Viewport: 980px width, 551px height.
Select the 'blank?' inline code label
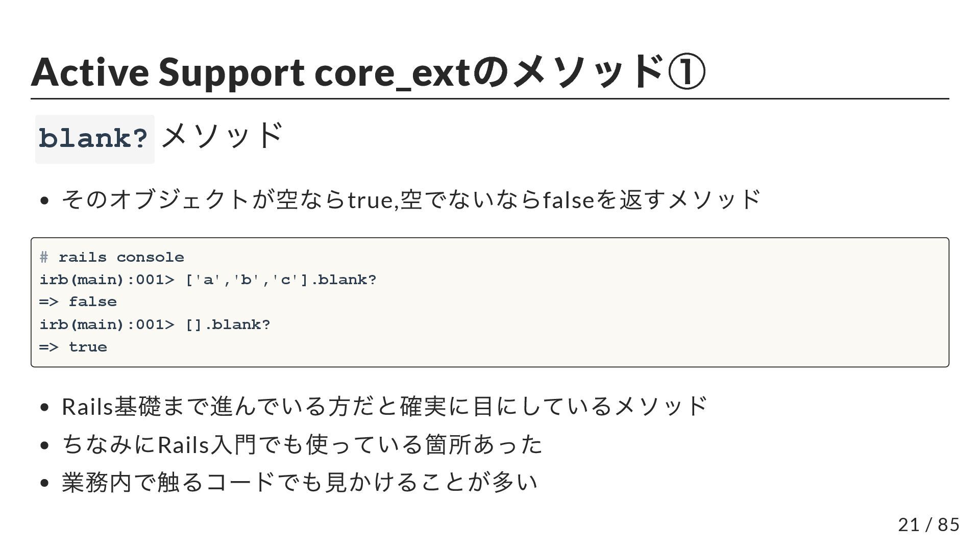94,139
